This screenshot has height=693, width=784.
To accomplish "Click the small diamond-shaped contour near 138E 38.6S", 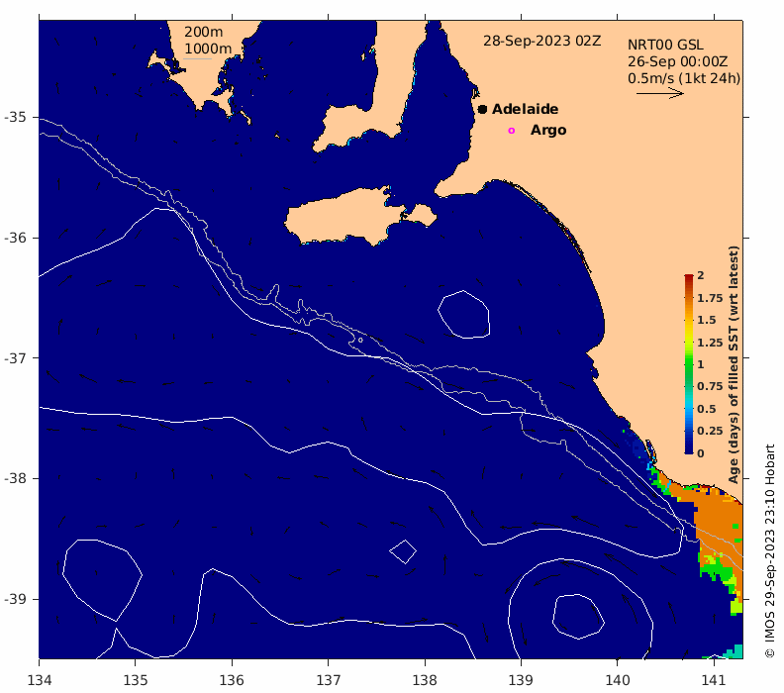I will click(x=403, y=552).
